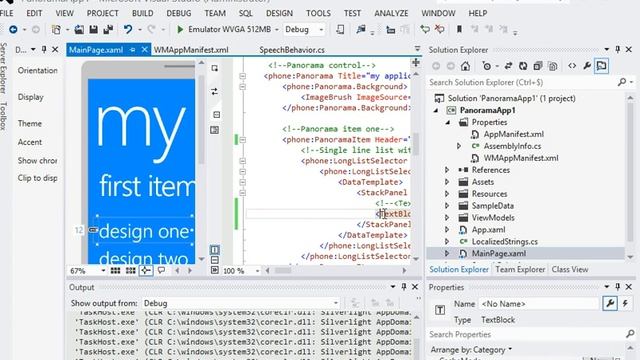Refresh Solution Explorer
640x360 pixels.
(523, 66)
